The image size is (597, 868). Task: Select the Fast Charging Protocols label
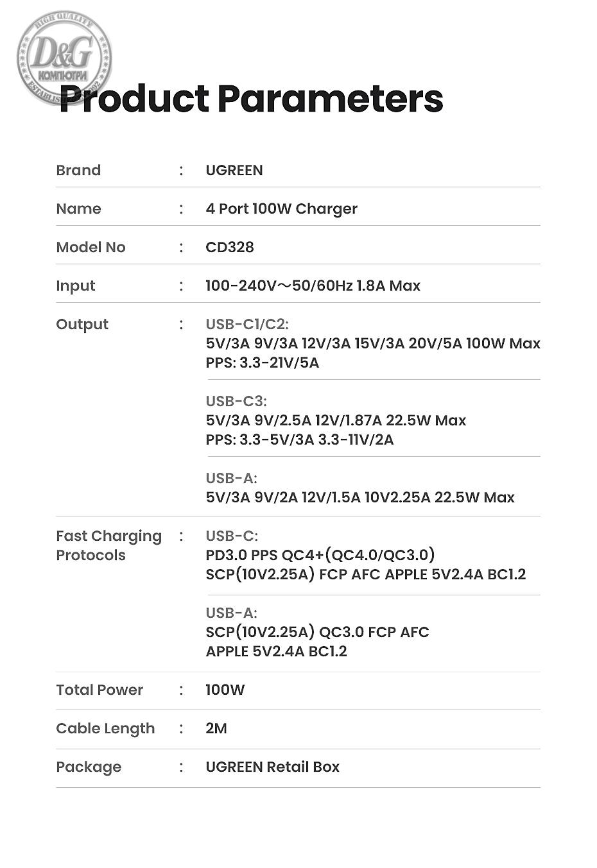coord(108,545)
